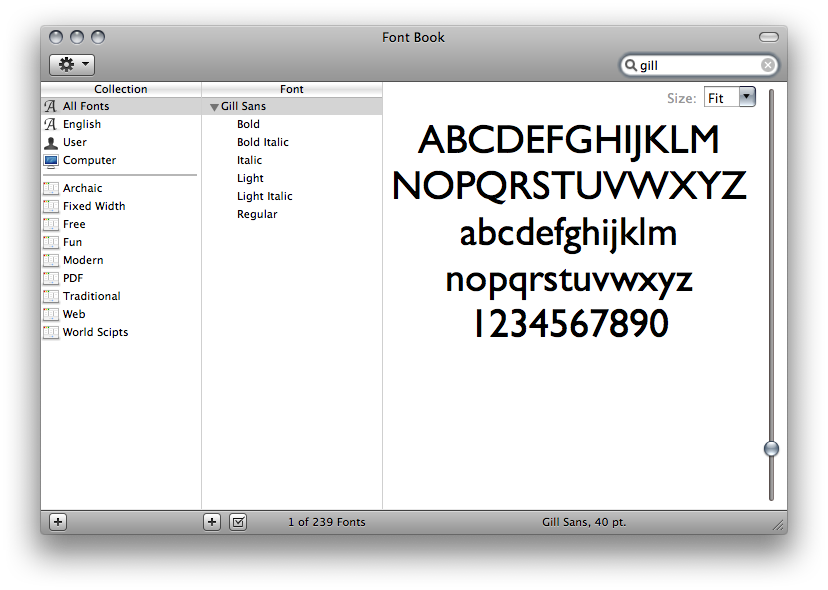The image size is (828, 590).
Task: Clear the gill search field
Action: click(767, 64)
